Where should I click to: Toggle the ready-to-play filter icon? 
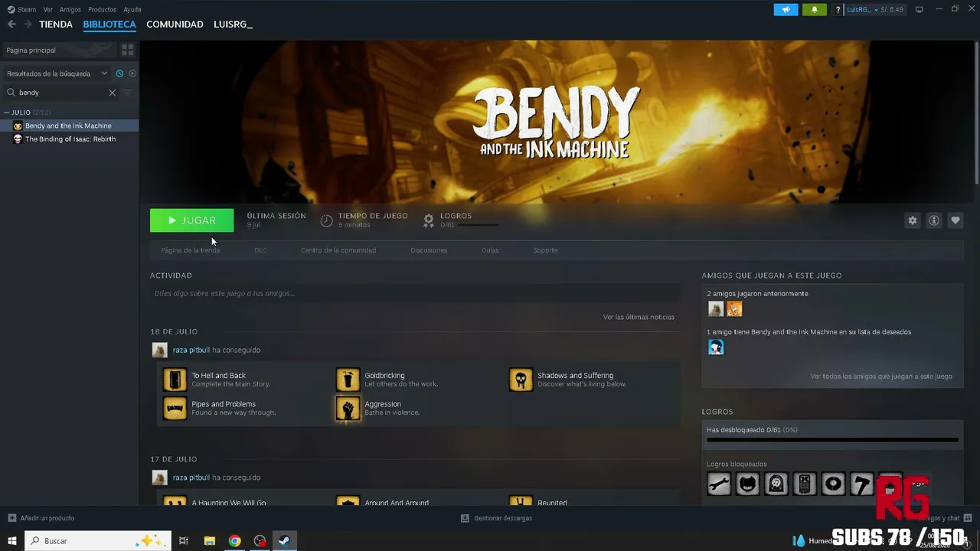[132, 73]
